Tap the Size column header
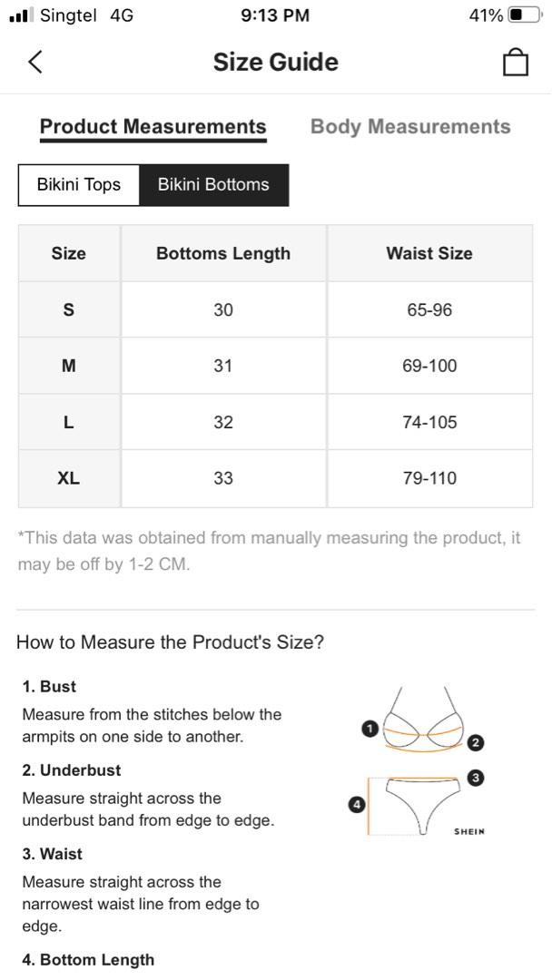 coord(69,254)
